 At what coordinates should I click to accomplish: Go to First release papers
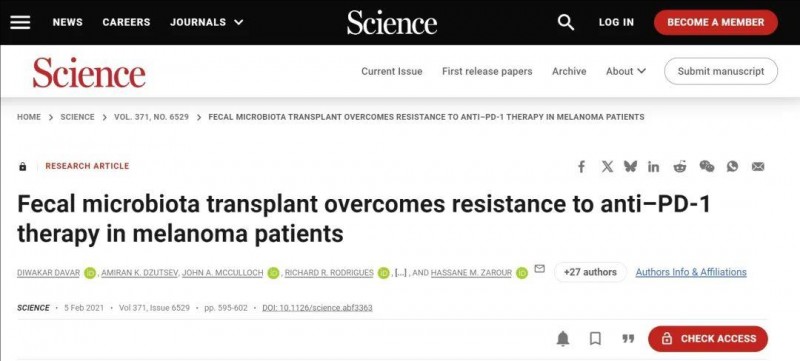coord(487,71)
